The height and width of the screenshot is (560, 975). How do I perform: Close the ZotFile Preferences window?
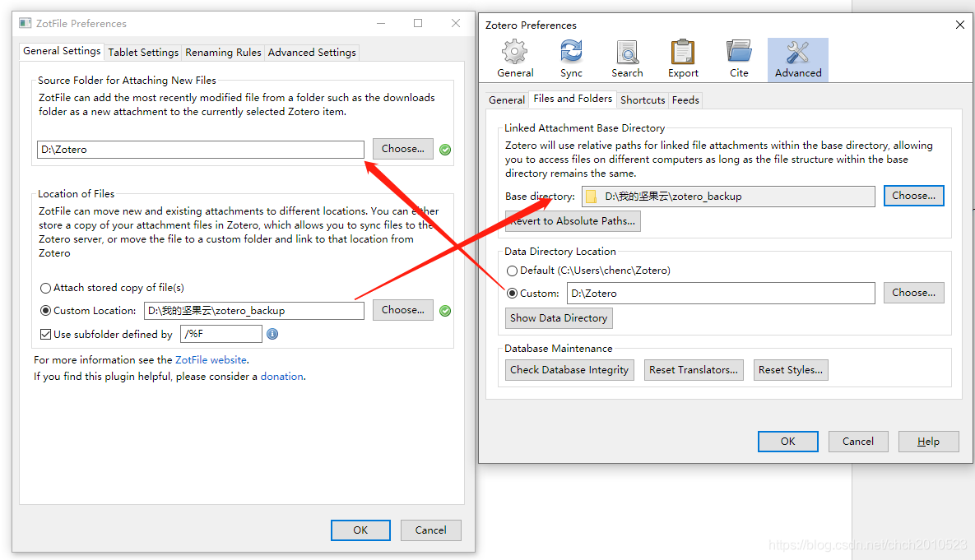coord(456,23)
